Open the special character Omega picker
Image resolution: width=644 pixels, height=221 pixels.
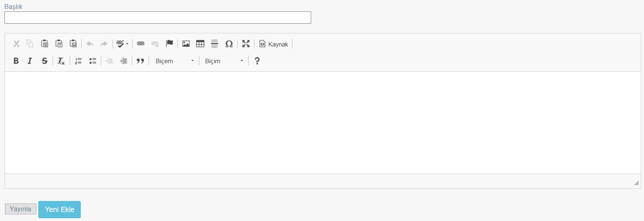coord(229,44)
